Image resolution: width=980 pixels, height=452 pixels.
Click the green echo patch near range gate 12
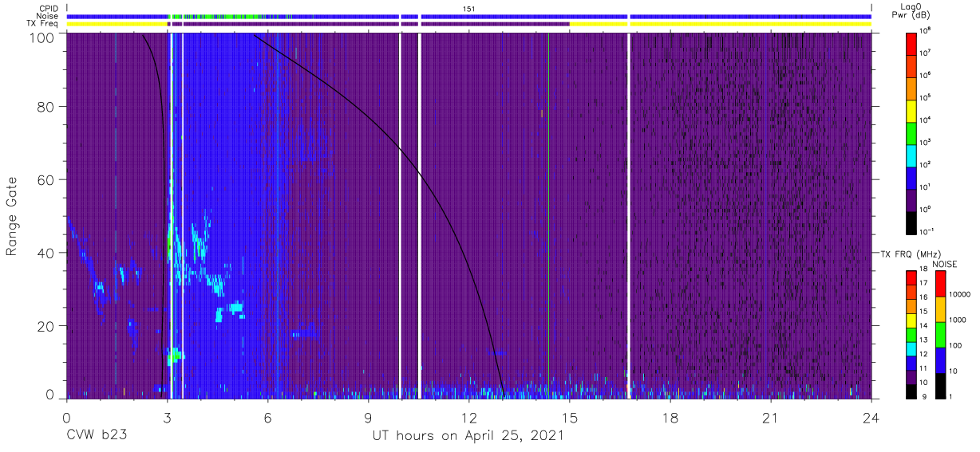coord(175,356)
